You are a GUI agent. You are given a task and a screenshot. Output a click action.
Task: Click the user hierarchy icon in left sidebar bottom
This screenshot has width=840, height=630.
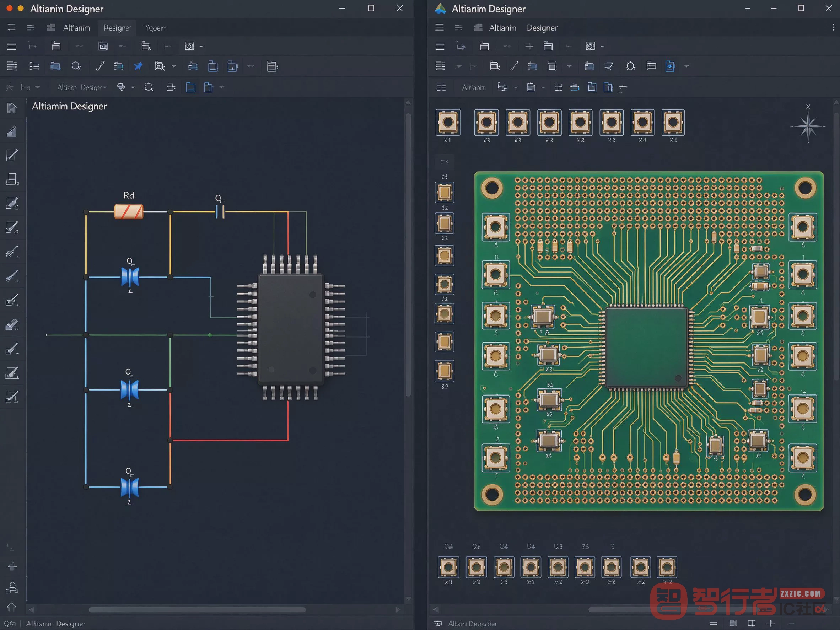(12, 587)
